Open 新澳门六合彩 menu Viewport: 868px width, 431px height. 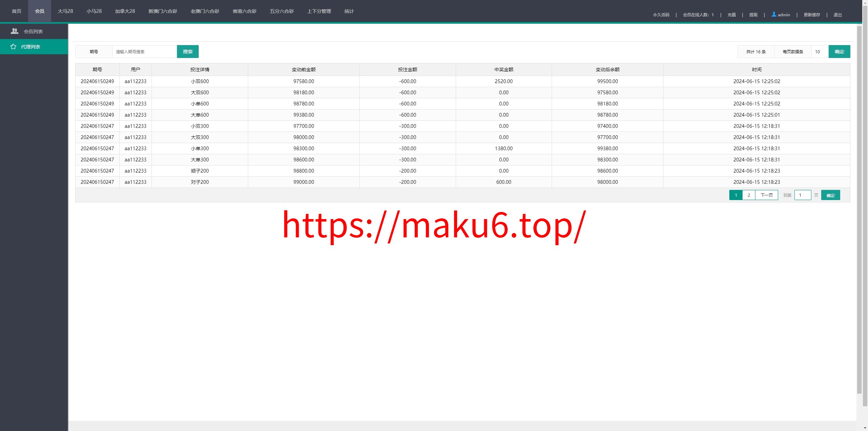click(x=163, y=11)
